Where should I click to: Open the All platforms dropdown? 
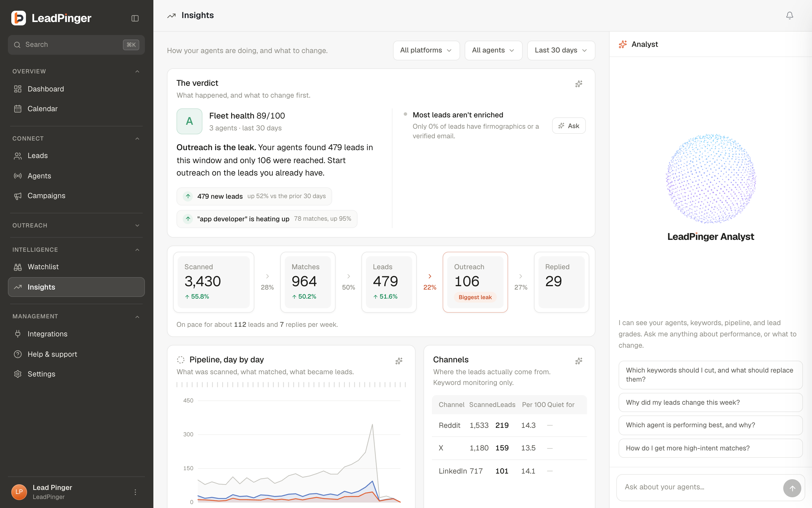coord(426,51)
